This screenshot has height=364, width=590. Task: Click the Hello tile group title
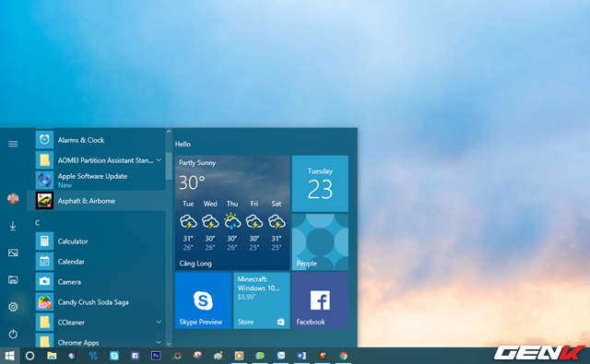coord(183,144)
